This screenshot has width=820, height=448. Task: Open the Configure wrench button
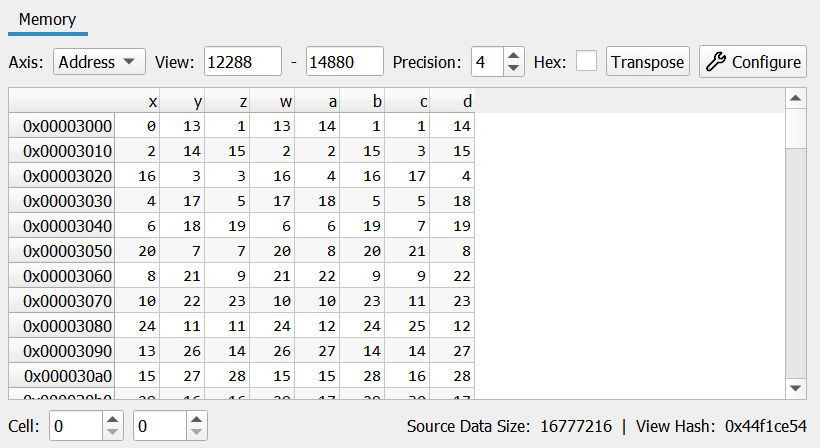[x=752, y=62]
